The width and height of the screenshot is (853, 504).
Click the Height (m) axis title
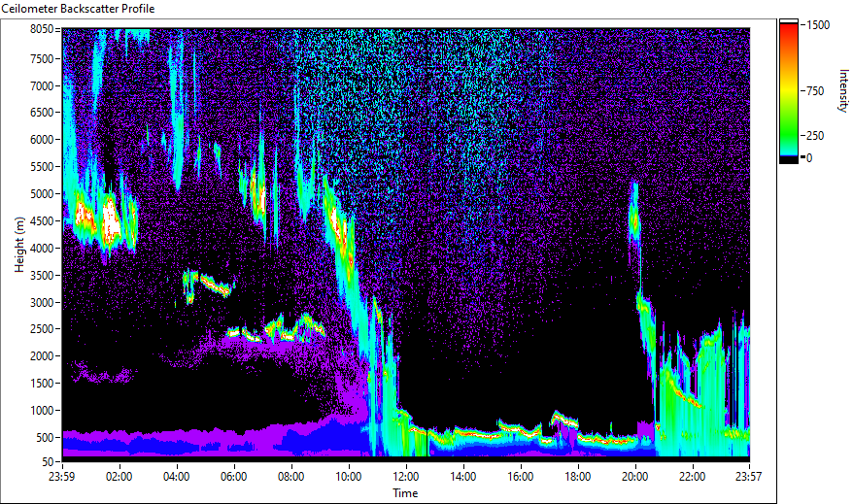pyautogui.click(x=19, y=245)
